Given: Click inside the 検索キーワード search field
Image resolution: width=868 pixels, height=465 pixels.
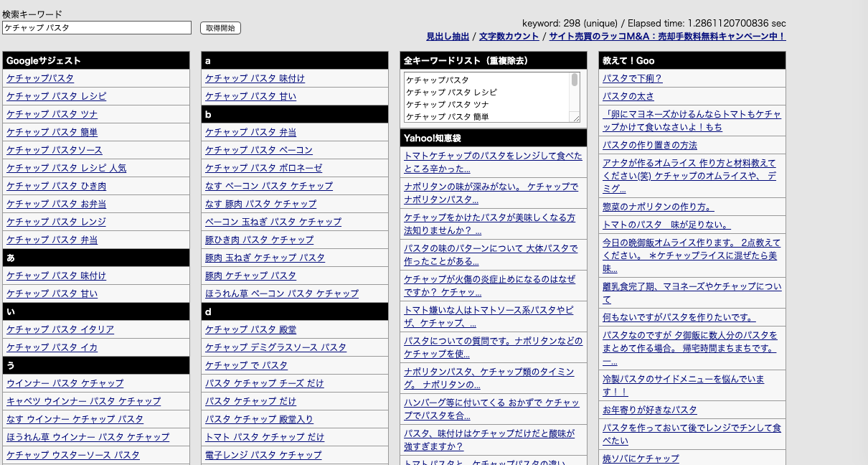Looking at the screenshot, I should 97,27.
